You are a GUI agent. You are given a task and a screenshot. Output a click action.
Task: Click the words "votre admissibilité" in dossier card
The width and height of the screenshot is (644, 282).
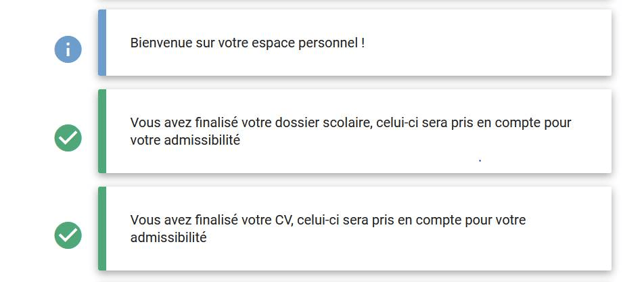185,141
